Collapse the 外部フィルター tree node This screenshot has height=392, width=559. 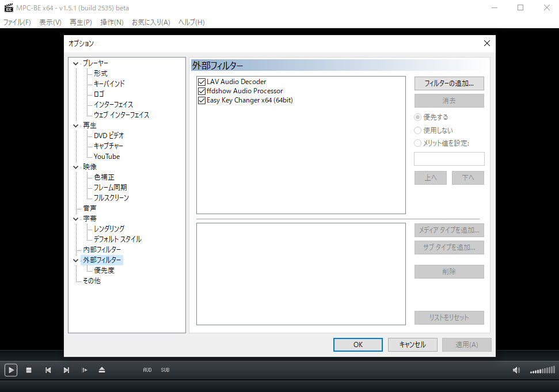tap(75, 261)
